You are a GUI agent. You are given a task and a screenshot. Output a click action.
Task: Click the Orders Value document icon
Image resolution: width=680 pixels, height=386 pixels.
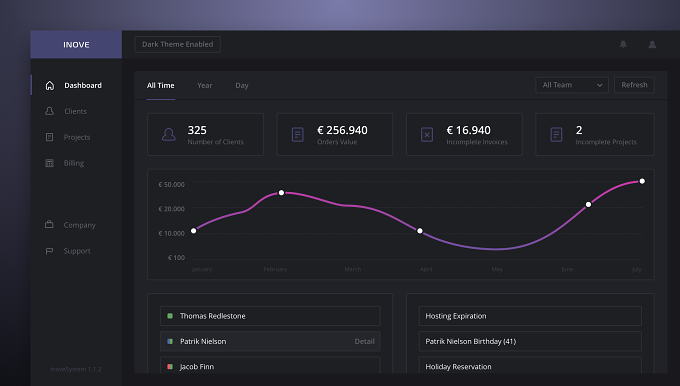298,134
